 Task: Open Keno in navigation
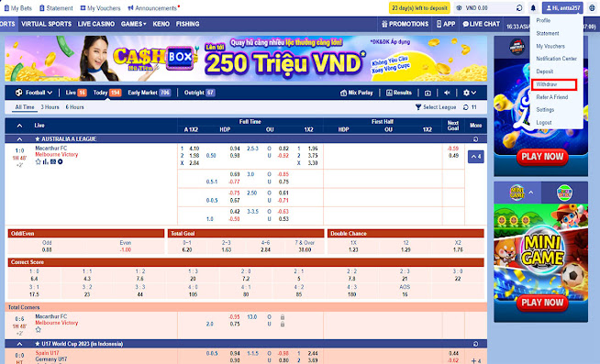(x=161, y=24)
